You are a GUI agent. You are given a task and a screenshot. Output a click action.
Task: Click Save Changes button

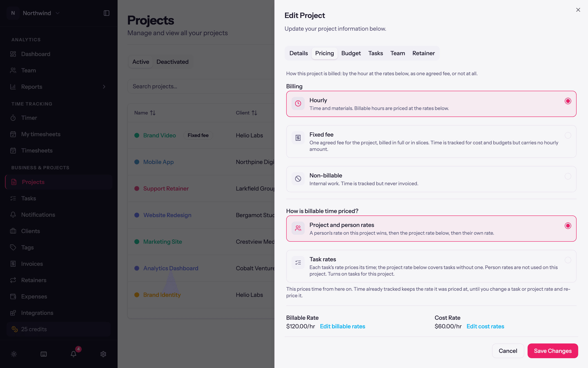click(x=552, y=351)
